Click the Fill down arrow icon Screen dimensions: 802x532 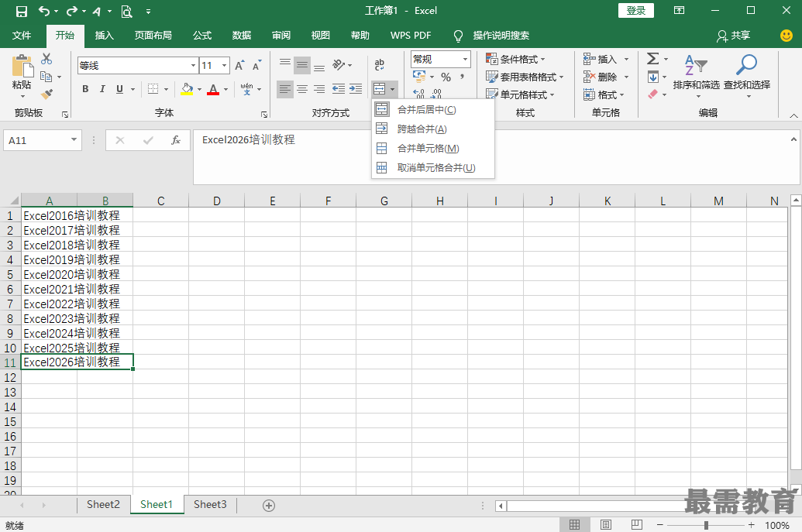[x=653, y=77]
